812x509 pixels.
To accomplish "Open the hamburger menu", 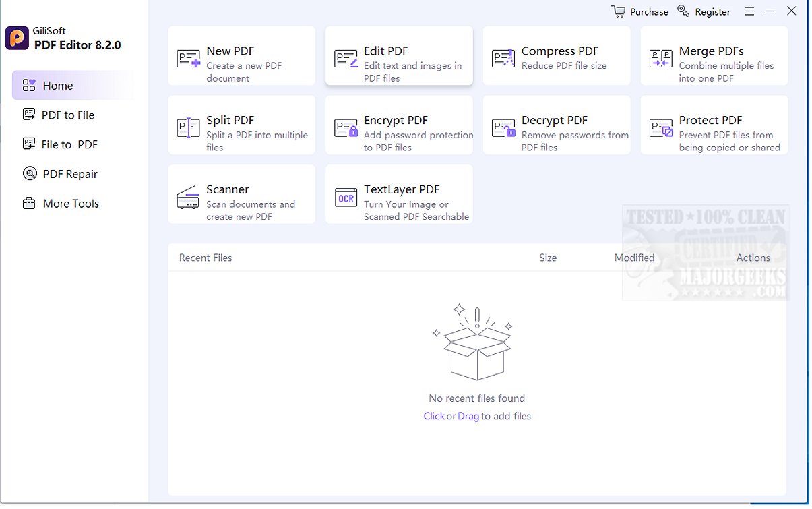I will pyautogui.click(x=749, y=11).
